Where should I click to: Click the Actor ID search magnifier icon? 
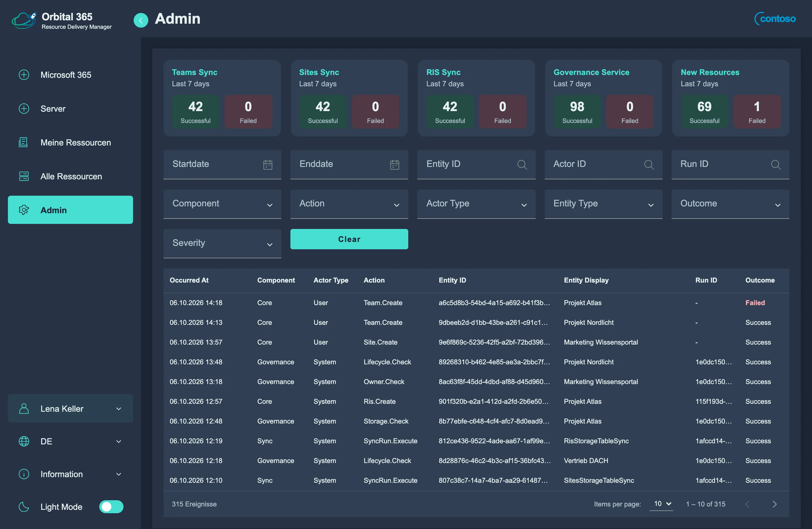[648, 165]
